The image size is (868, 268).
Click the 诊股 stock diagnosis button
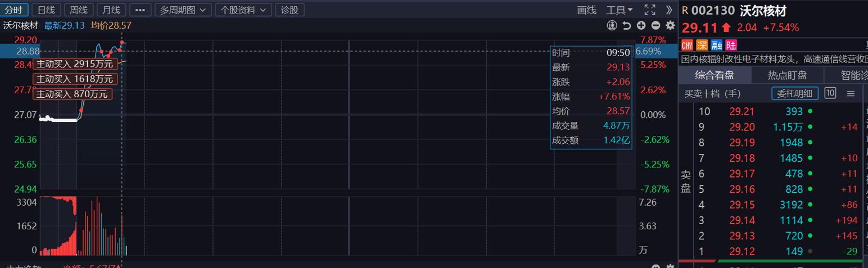290,10
